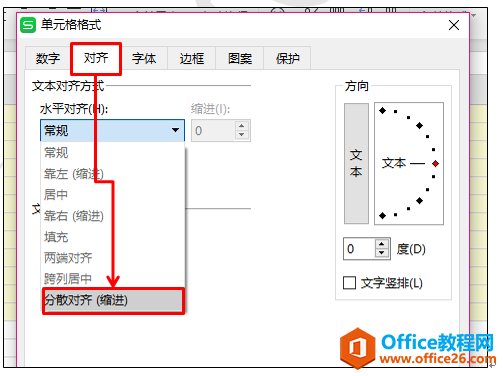Switch to the 数字 tab
This screenshot has width=503, height=376.
tap(48, 58)
